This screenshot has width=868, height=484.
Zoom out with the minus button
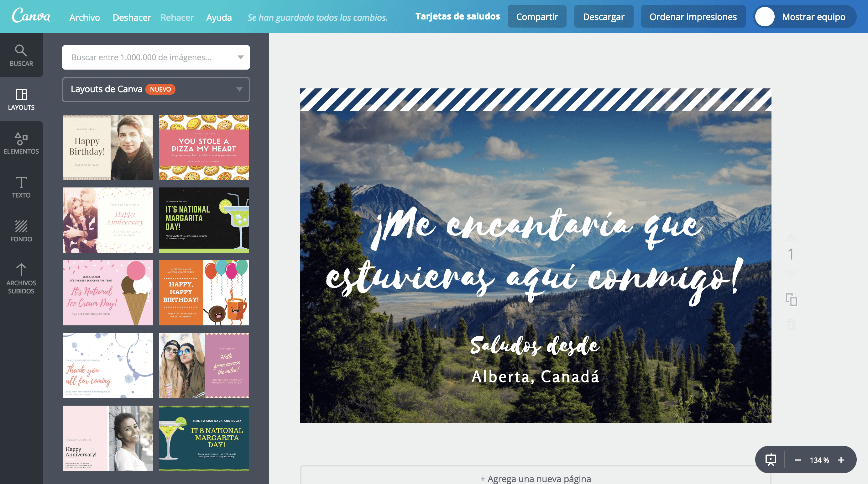coord(798,460)
